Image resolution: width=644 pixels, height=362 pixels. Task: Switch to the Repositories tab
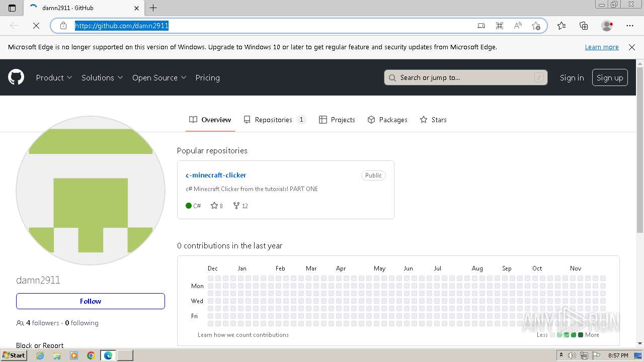click(x=275, y=120)
